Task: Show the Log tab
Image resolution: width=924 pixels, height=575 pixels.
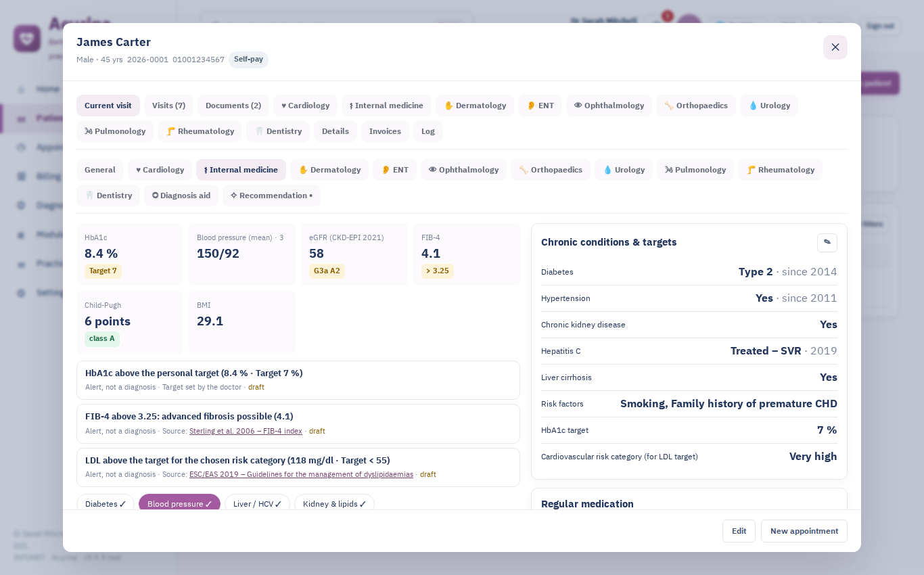Action: 428,131
